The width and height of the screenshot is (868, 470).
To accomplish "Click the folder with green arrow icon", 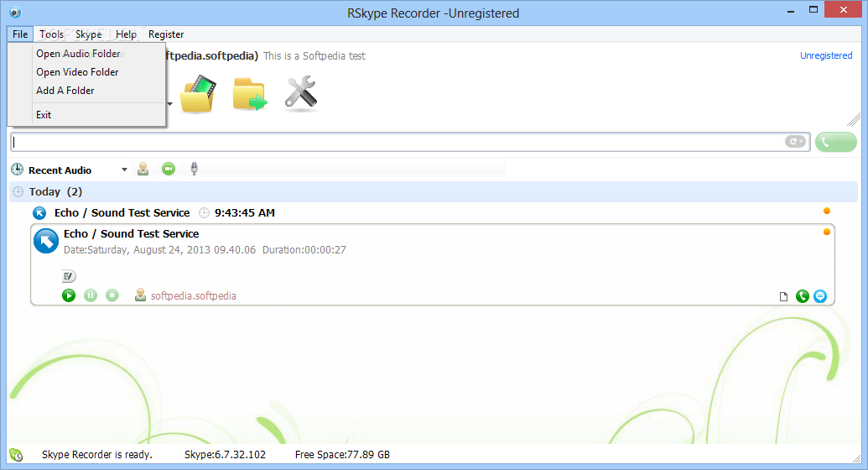I will pyautogui.click(x=250, y=94).
